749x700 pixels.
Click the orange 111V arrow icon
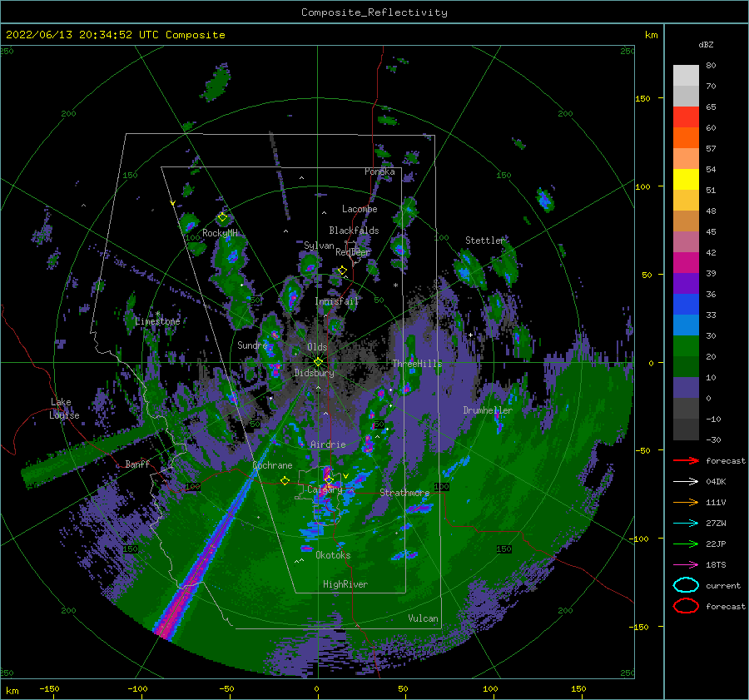point(686,502)
